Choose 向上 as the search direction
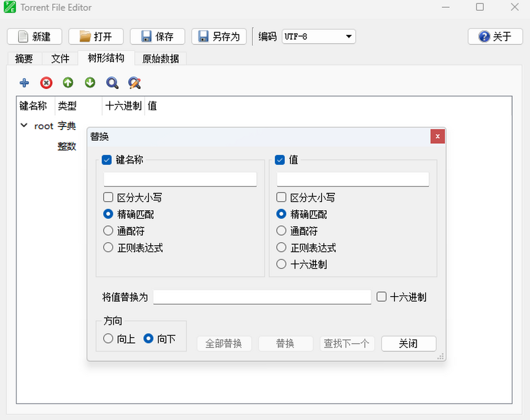Screen dimensions: 530x420 pyautogui.click(x=108, y=338)
